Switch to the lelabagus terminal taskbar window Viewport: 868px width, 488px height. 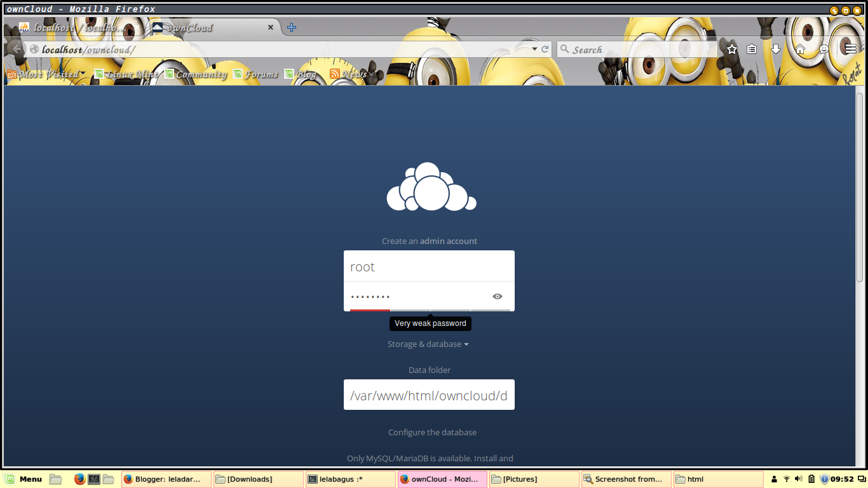350,479
